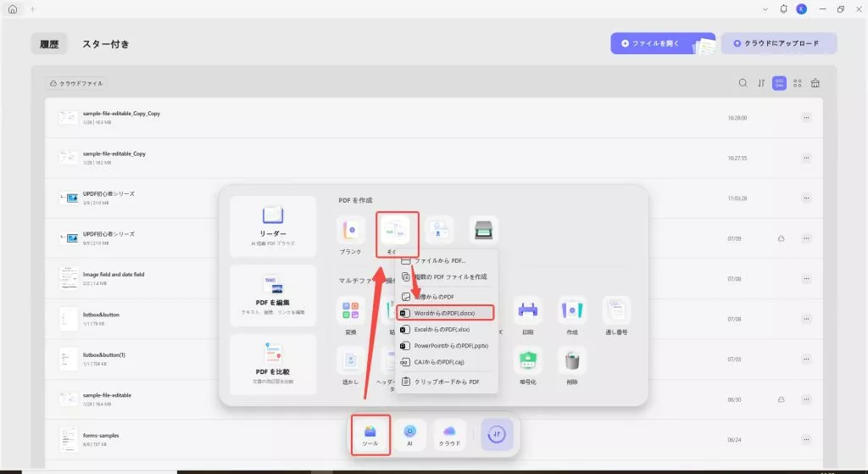This screenshot has height=474, width=868.
Task: Open the 通し番号 tool
Action: [x=616, y=315]
